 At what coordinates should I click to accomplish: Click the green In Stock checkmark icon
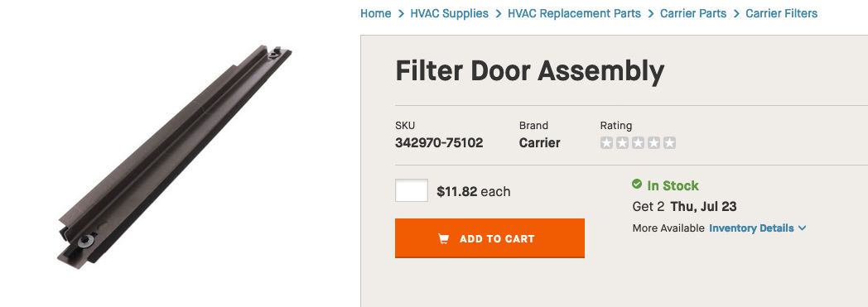click(637, 184)
